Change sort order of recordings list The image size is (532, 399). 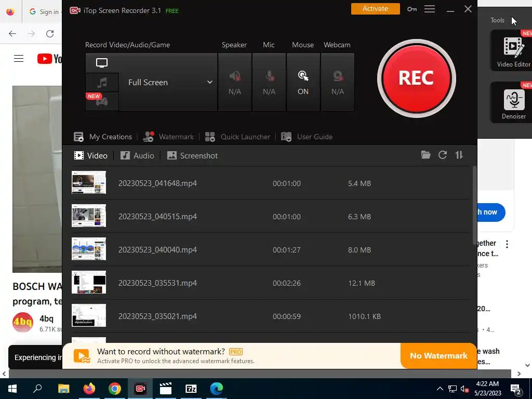(459, 155)
